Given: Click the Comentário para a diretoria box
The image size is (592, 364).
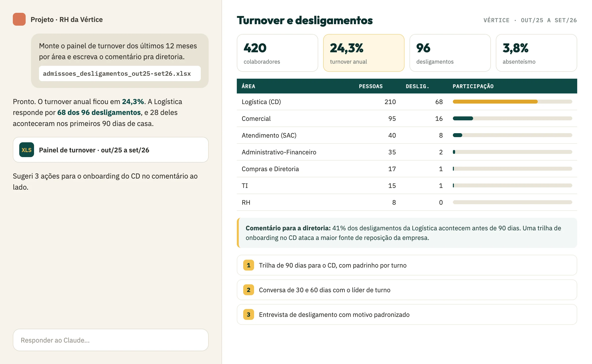Looking at the screenshot, I should click(407, 233).
